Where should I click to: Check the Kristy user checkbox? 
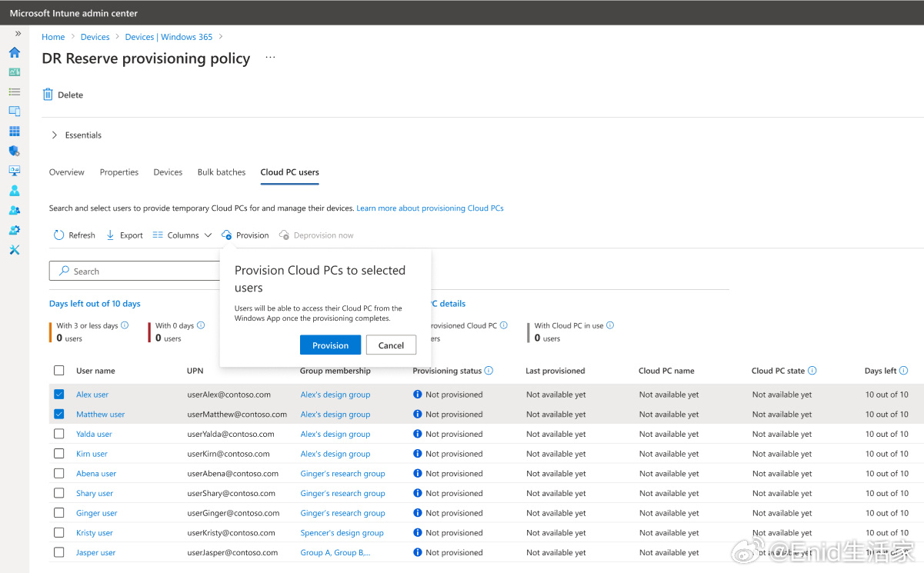pyautogui.click(x=59, y=532)
